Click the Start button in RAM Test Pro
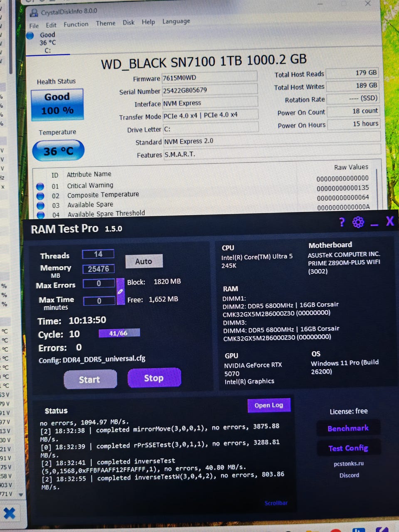 pyautogui.click(x=90, y=379)
